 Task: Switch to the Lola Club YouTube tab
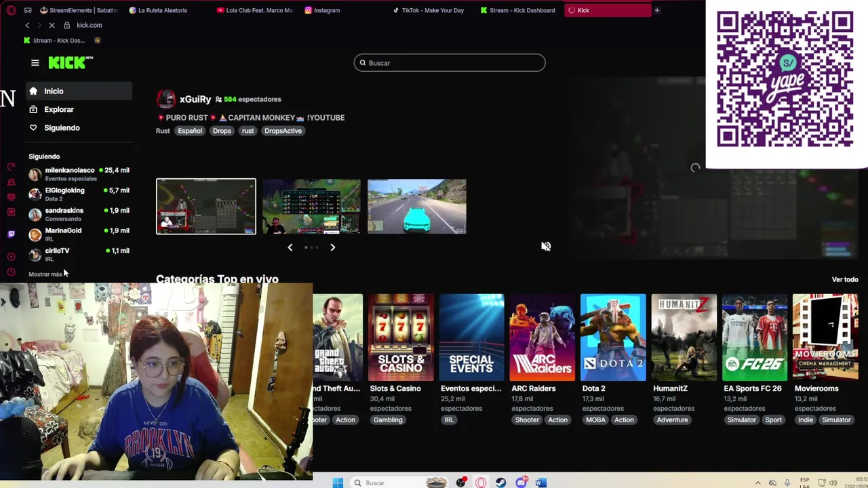(255, 10)
